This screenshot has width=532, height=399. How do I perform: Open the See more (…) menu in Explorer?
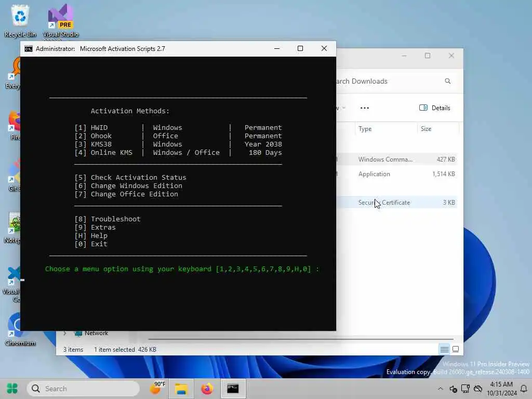click(x=365, y=108)
